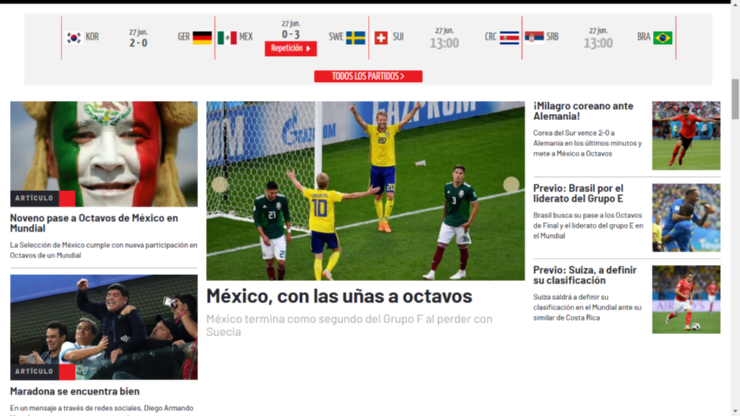Open headline 'México, con las uñas a octavos'
This screenshot has width=740, height=416.
(x=339, y=297)
